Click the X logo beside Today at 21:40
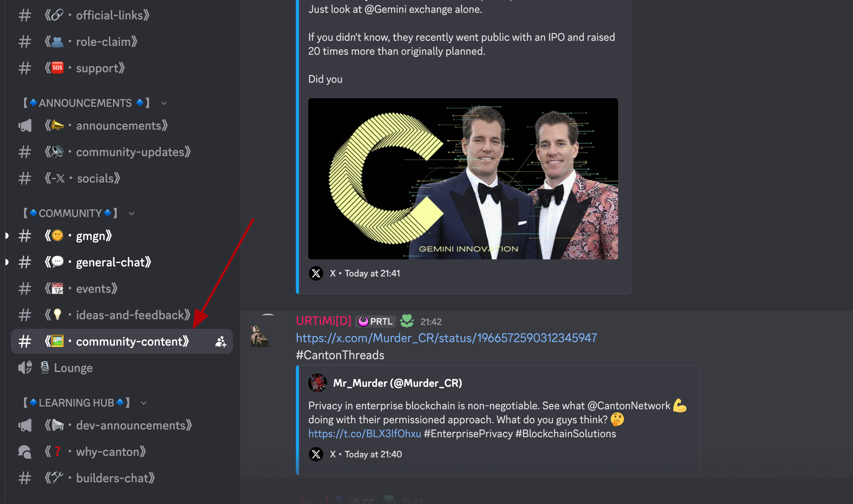Viewport: 853px width, 504px height. coord(316,454)
